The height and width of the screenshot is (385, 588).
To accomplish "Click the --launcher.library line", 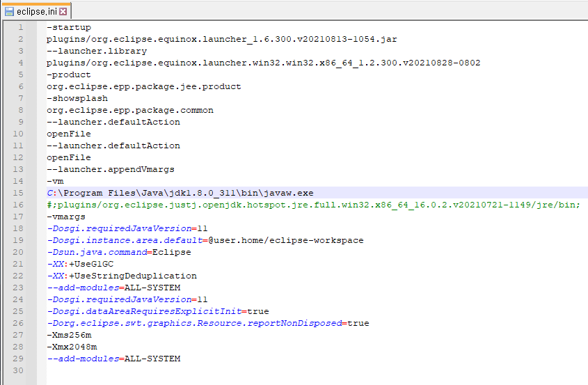I will coord(97,51).
